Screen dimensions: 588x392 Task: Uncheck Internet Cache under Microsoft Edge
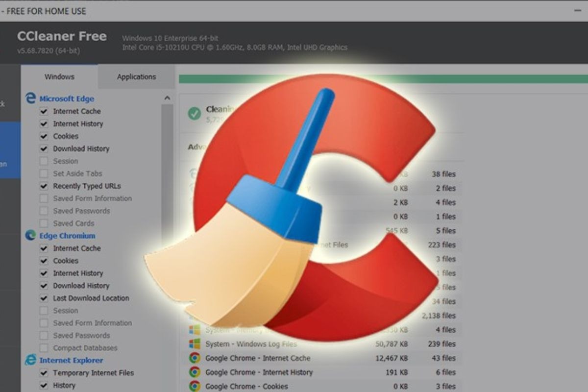(44, 111)
